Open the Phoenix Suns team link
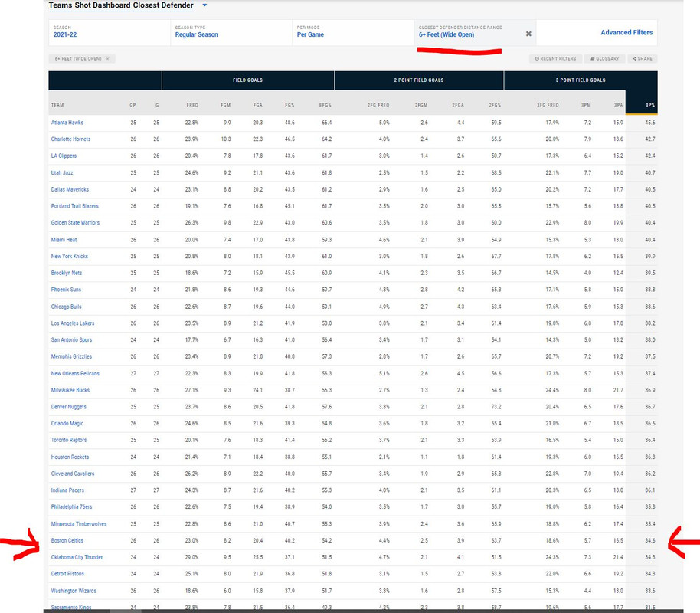This screenshot has height=613, width=700. pos(66,290)
